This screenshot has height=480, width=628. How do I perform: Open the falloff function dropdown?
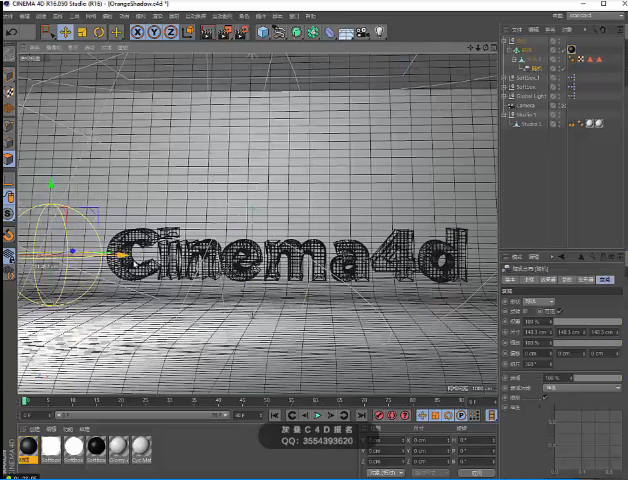pos(582,388)
